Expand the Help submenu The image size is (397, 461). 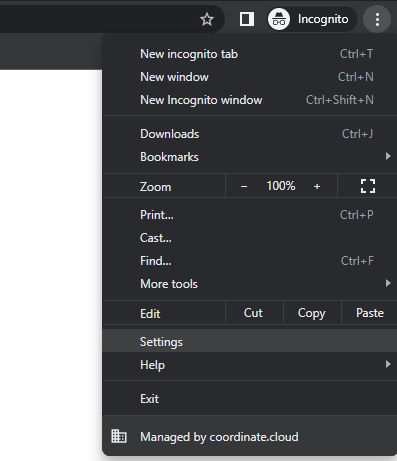click(x=250, y=365)
